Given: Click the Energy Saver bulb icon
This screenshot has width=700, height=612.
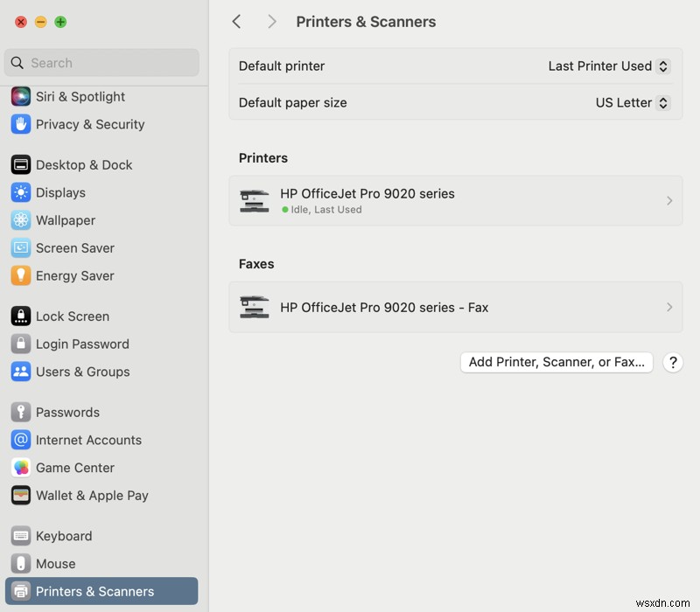Looking at the screenshot, I should click(x=20, y=275).
